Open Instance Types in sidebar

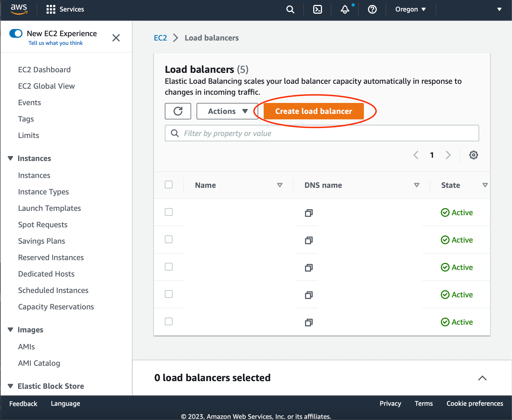pyautogui.click(x=44, y=192)
